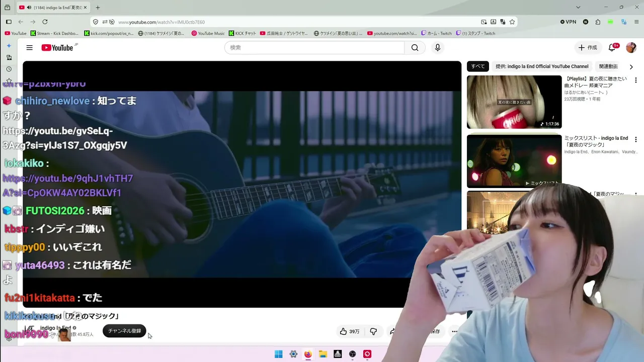
Task: Open the video's more actions ellipsis
Action: [454, 331]
